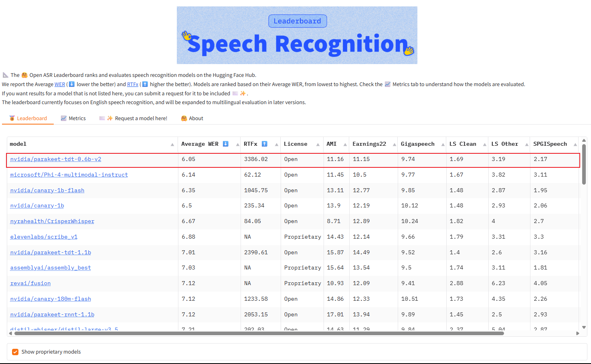This screenshot has height=364, width=591.
Task: Sort by Earnings22 column arrow
Action: click(x=394, y=145)
